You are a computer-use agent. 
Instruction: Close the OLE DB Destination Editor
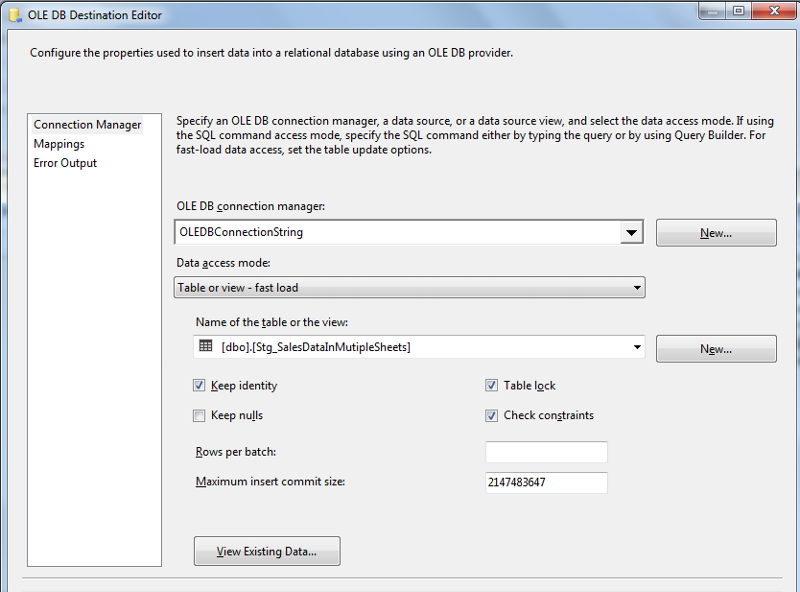point(774,11)
